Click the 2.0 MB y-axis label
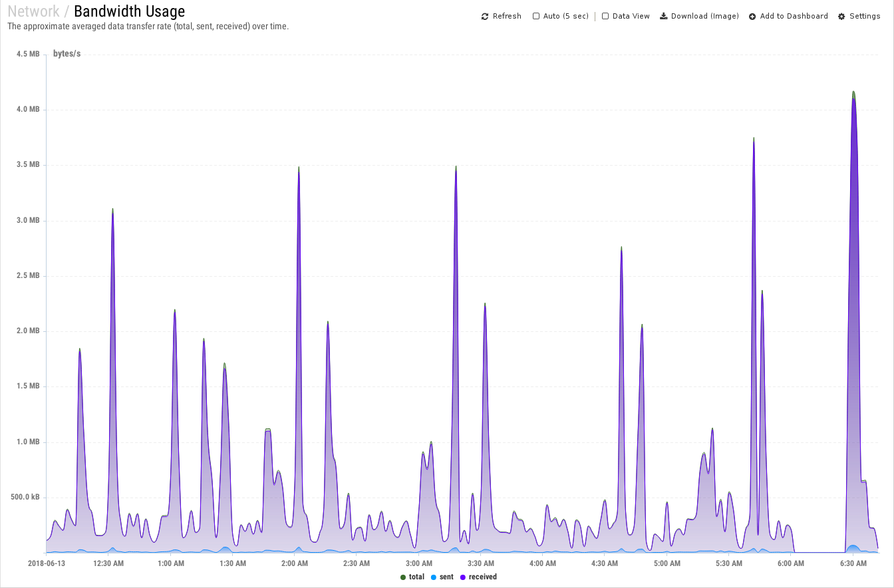This screenshot has width=894, height=588. tap(27, 331)
